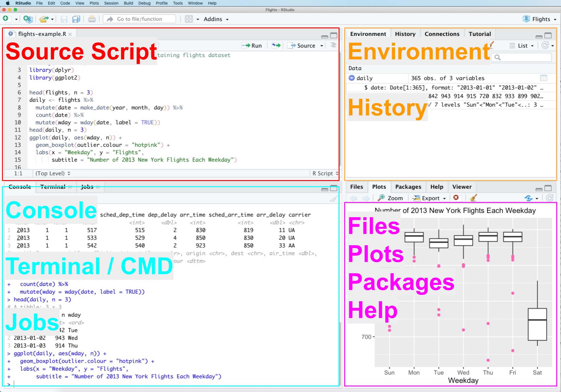
Task: Switch to the Files tab
Action: click(356, 187)
